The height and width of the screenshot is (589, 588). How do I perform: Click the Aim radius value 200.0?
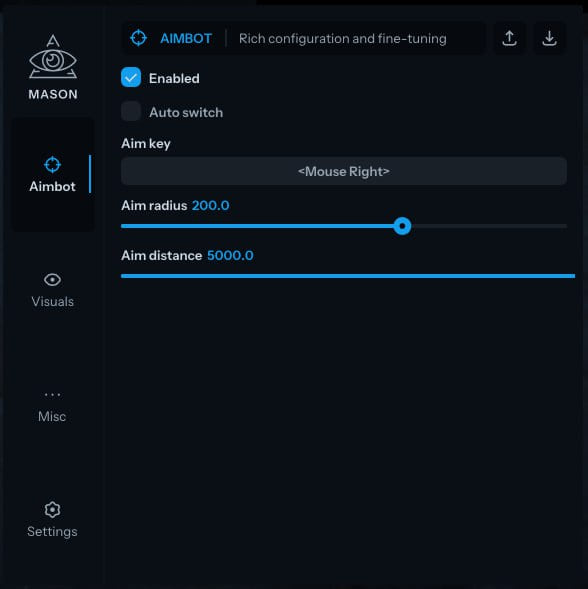click(211, 205)
